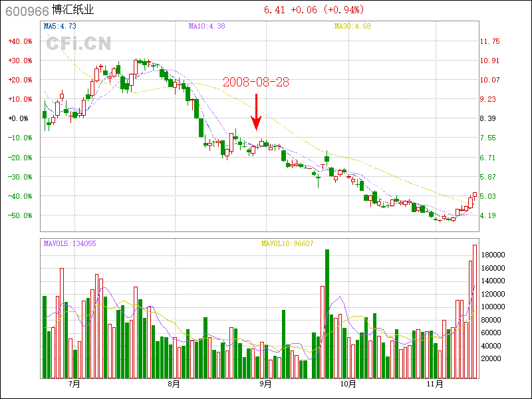The width and height of the screenshot is (532, 399).
Task: Select the 8月 label on time axis
Action: 174,384
